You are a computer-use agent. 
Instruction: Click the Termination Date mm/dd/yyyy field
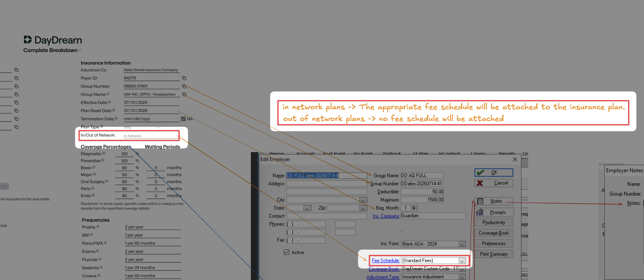click(x=152, y=119)
